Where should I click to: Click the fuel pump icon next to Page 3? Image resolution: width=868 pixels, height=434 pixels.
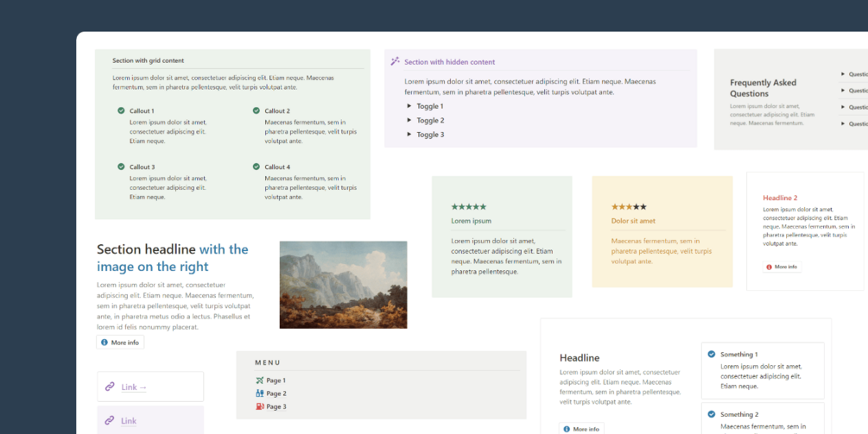click(260, 407)
